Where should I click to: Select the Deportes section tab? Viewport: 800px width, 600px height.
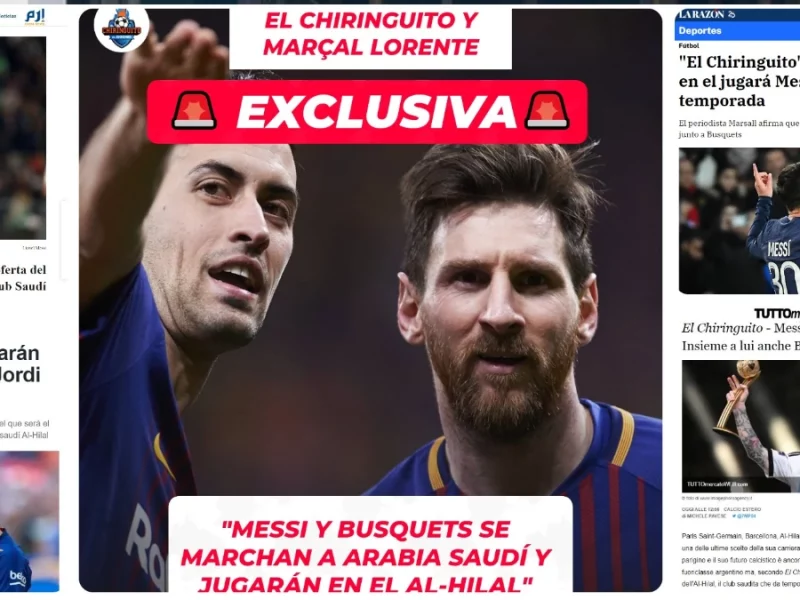(x=699, y=31)
